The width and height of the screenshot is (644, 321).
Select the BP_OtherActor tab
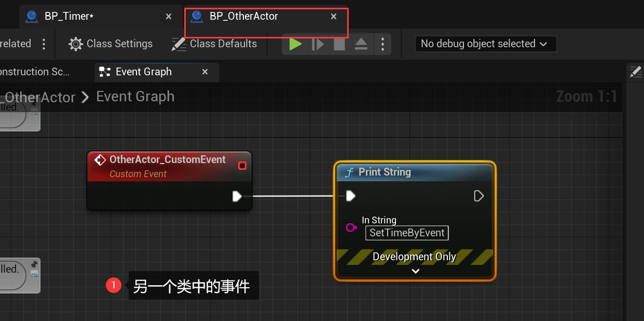pos(244,16)
